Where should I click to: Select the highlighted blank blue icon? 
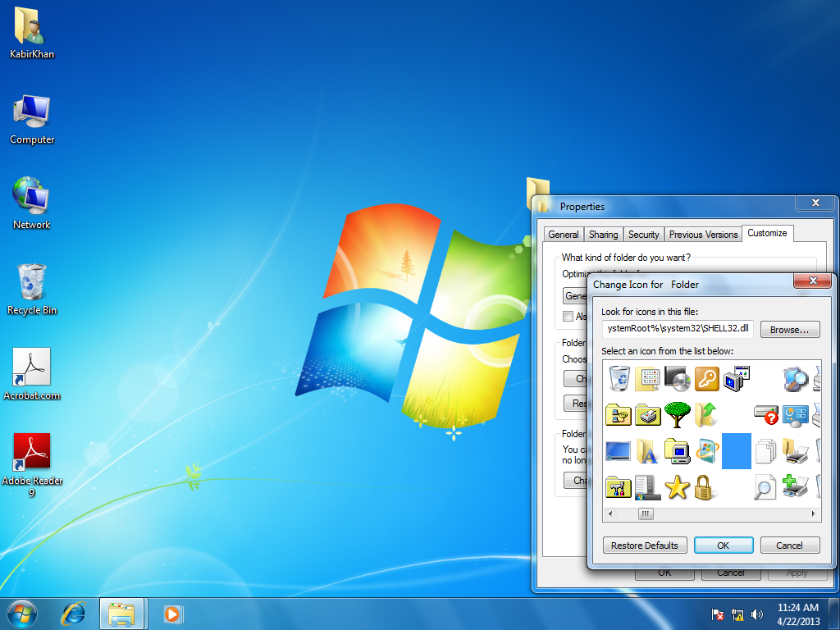(737, 451)
